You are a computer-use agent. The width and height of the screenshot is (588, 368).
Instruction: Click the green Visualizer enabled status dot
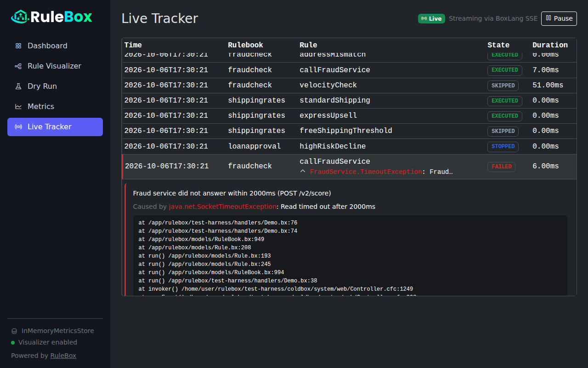(13, 343)
